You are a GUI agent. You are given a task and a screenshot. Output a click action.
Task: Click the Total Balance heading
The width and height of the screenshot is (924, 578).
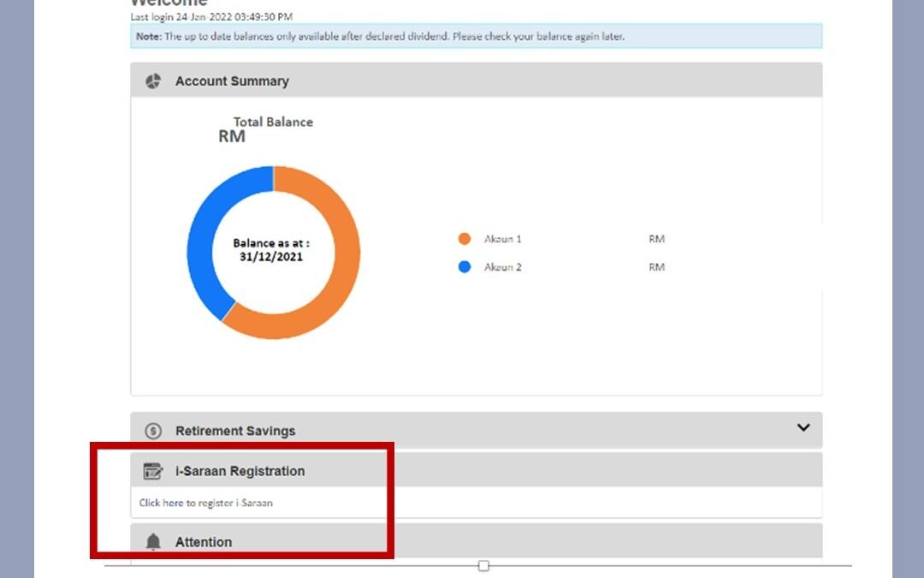click(273, 122)
